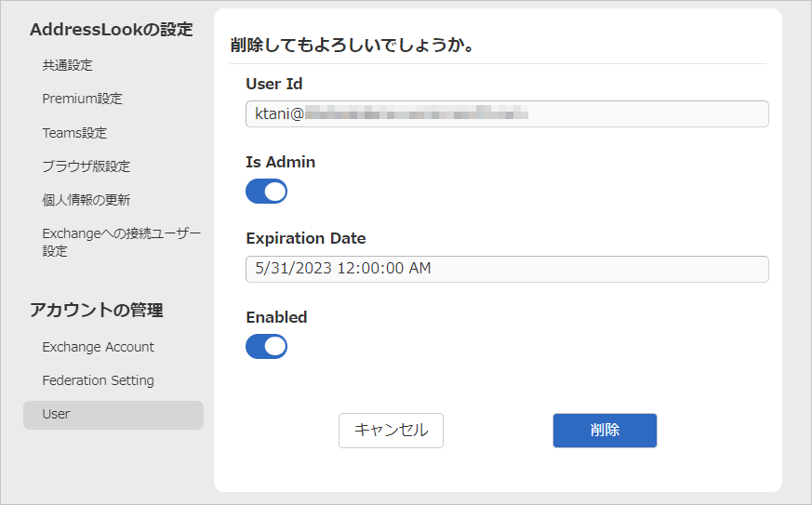Viewport: 812px width, 505px height.
Task: Click the User Id label
Action: tap(274, 84)
